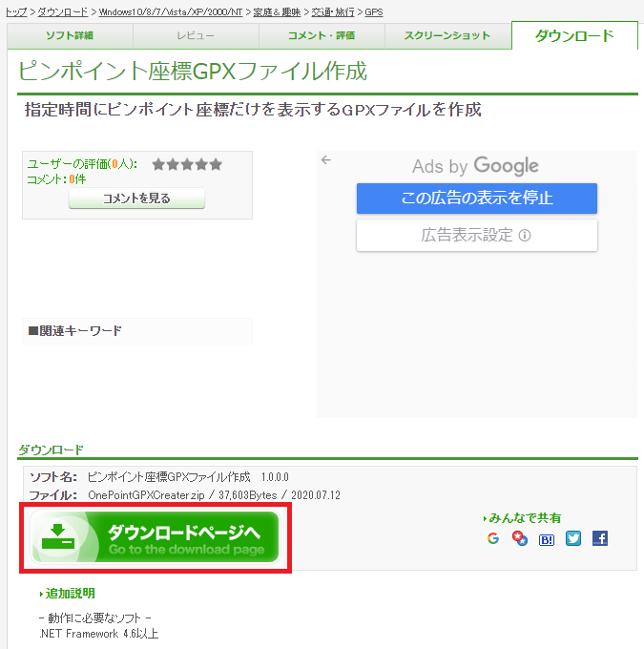Follow the Windows10/8/7/Vista/XP/2000/NT breadcrumb link
Screen dimensions: 644x649
pyautogui.click(x=169, y=11)
